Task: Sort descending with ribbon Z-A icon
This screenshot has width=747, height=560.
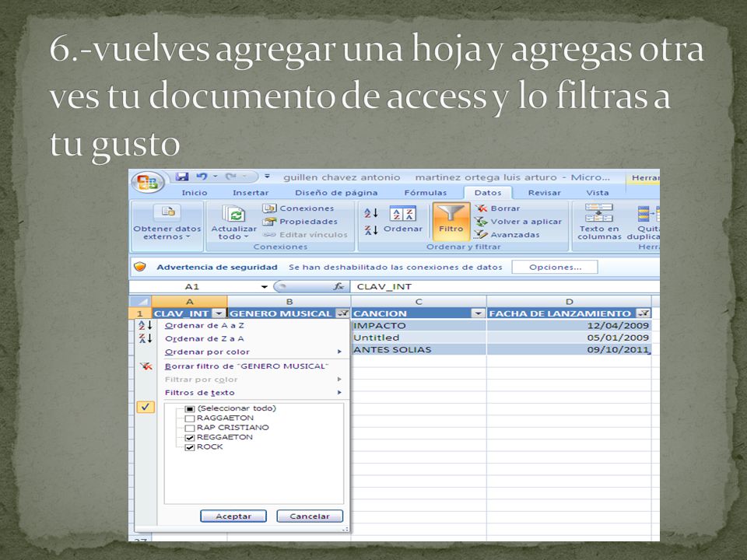Action: [x=371, y=230]
